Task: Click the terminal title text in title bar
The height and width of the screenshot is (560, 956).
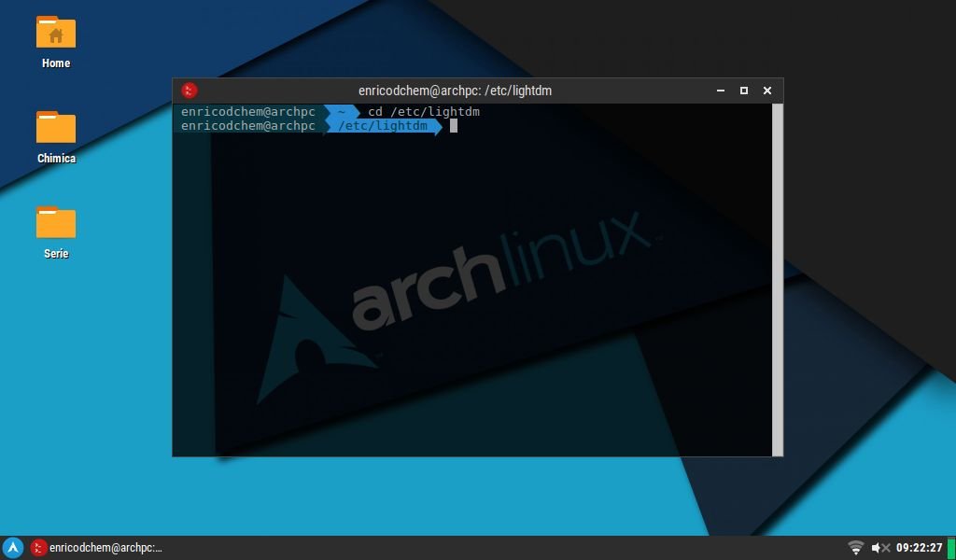Action: click(455, 91)
